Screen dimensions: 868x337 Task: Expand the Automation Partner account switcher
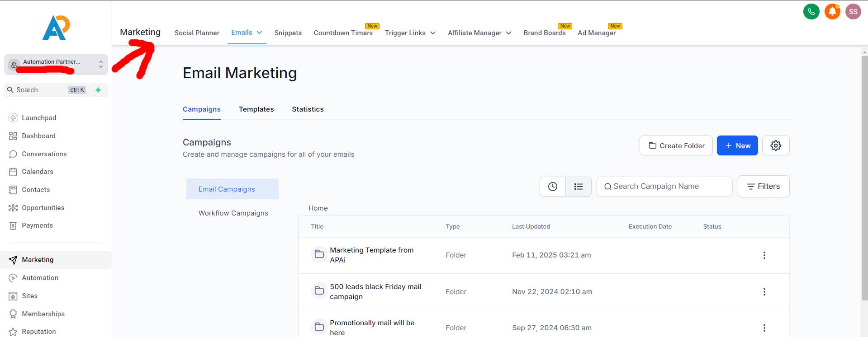[x=56, y=65]
